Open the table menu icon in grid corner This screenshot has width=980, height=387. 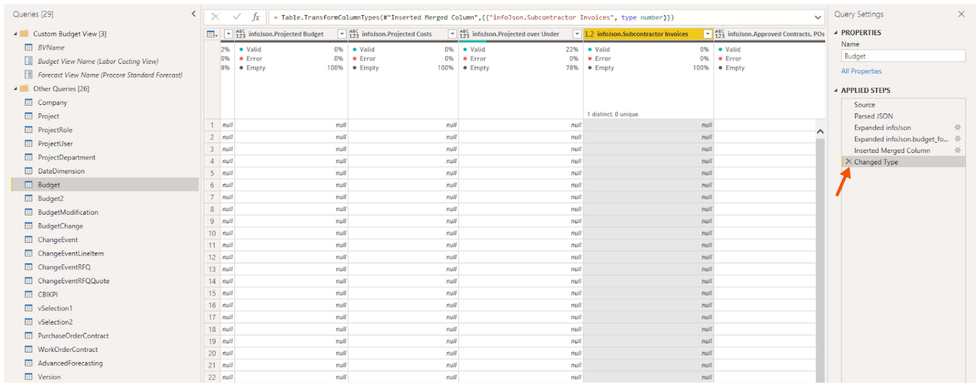(x=212, y=34)
